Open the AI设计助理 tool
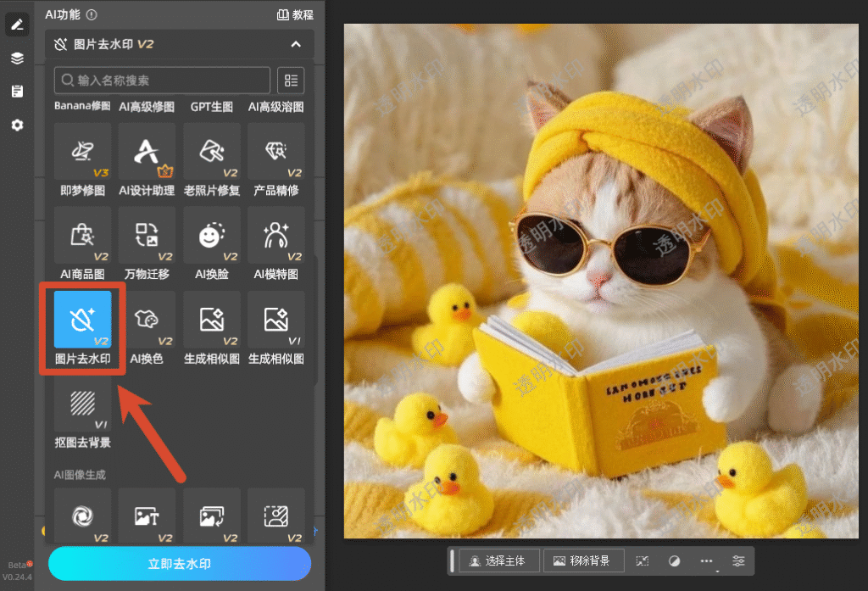868x591 pixels. coord(147,151)
